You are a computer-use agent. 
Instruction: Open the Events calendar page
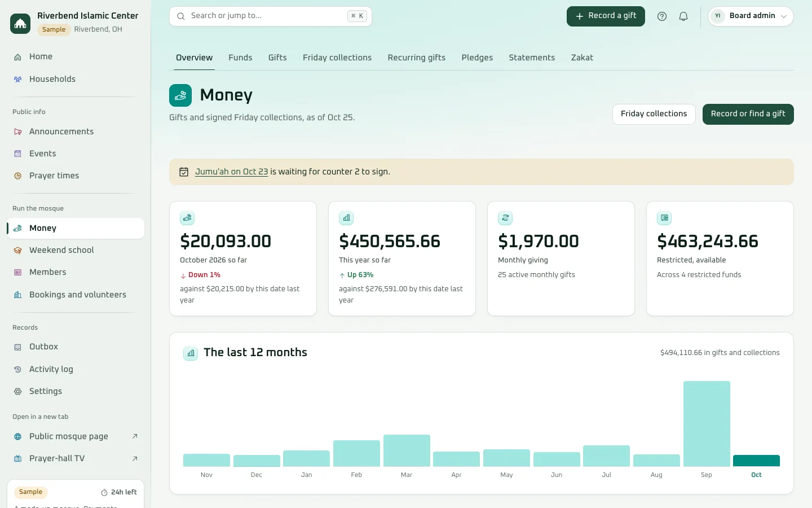pos(76,154)
